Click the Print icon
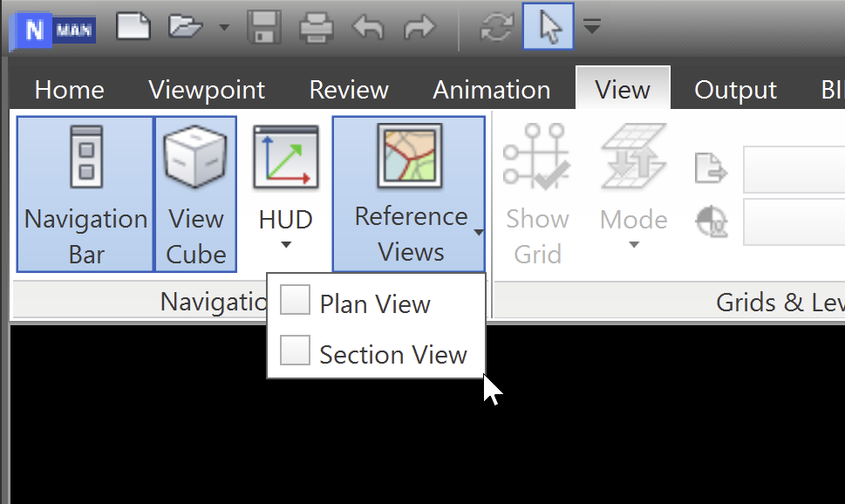This screenshot has width=845, height=504. point(316,26)
